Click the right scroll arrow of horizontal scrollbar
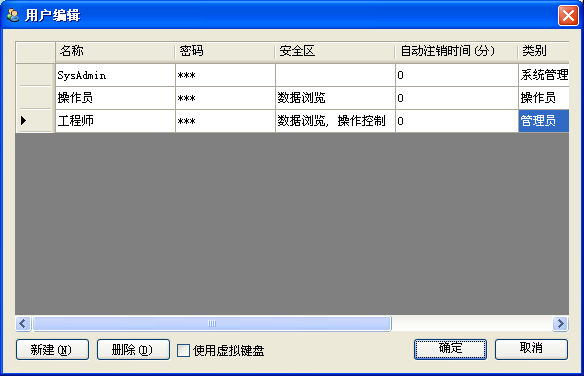This screenshot has height=376, width=584. point(560,323)
